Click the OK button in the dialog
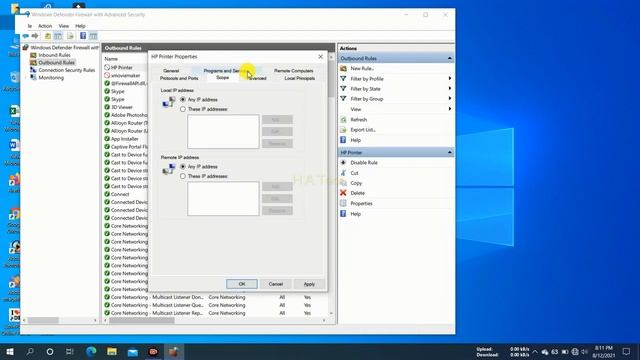Viewport: 640px width, 360px height. point(242,284)
